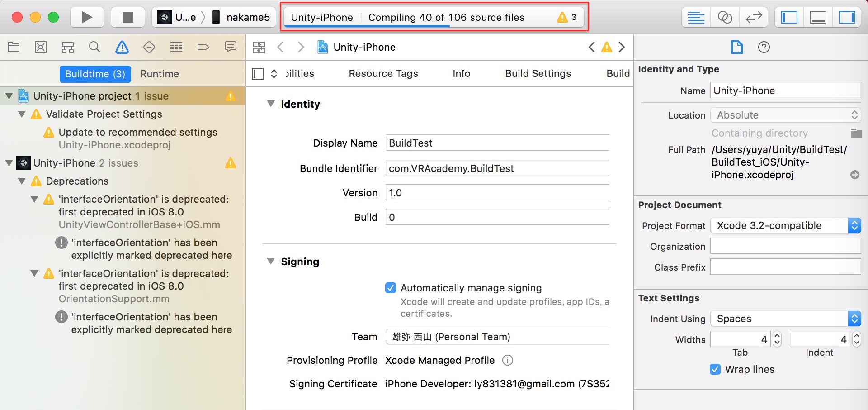The width and height of the screenshot is (868, 410).
Task: Open the Indent Using Spaces dropdown
Action: (785, 319)
